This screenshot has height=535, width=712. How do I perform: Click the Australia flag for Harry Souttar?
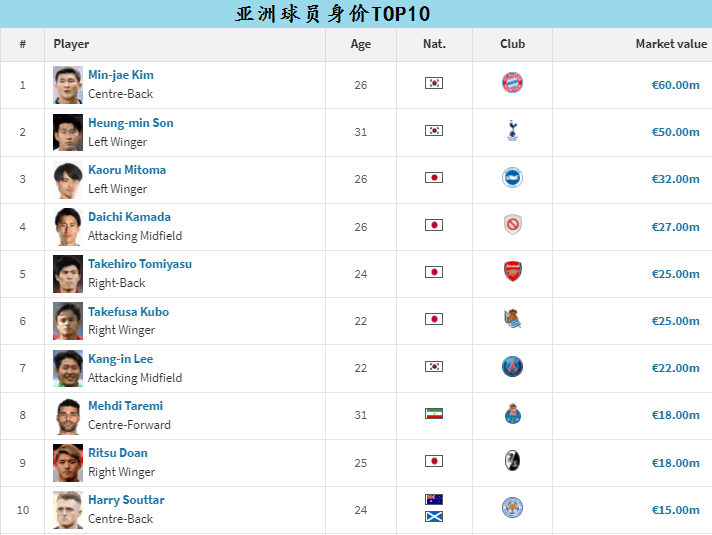click(x=434, y=500)
